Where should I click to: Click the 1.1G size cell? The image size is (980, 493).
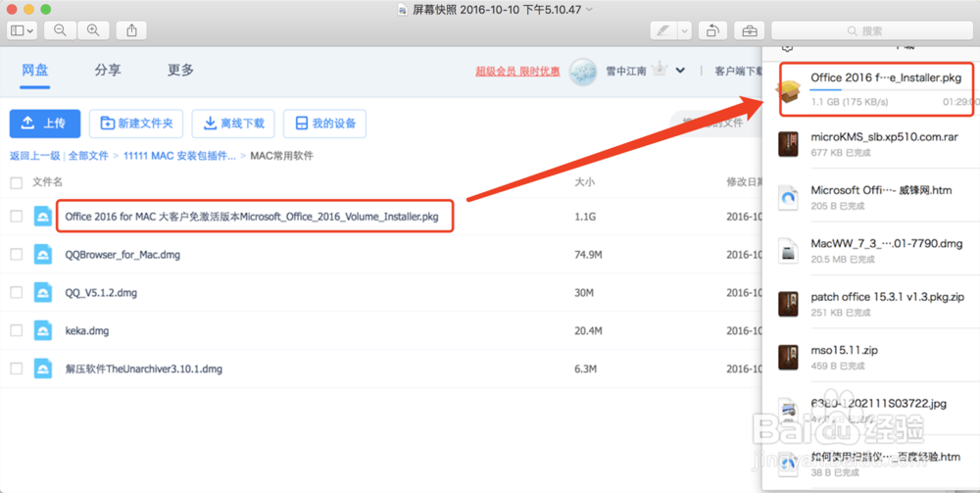(x=585, y=217)
